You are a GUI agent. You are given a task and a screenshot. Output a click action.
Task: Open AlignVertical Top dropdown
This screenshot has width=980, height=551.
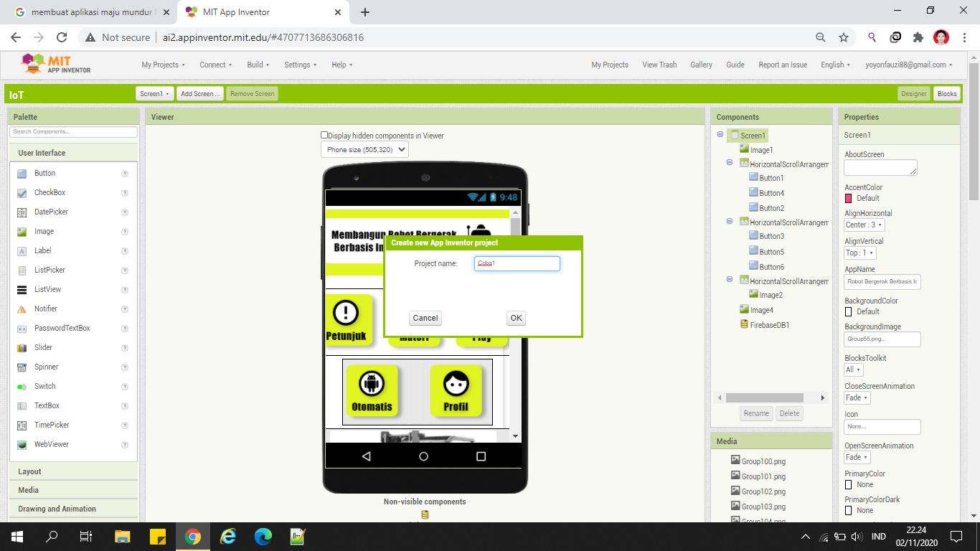pos(860,253)
